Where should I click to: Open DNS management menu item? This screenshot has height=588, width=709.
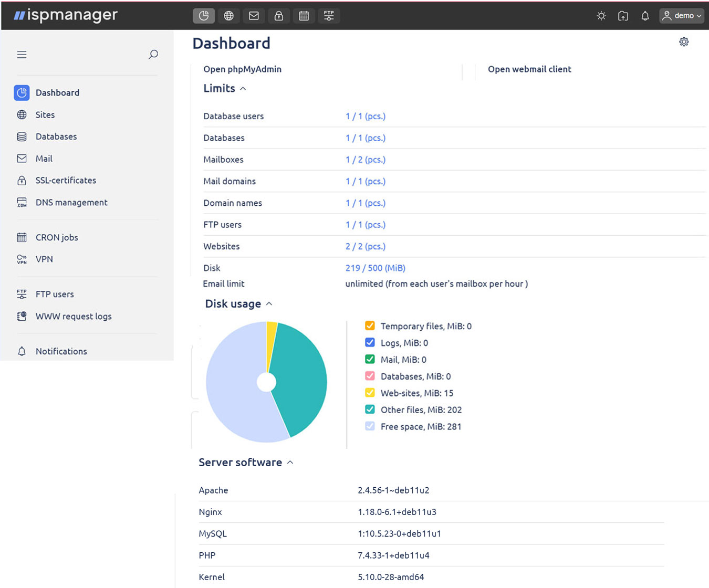point(71,202)
